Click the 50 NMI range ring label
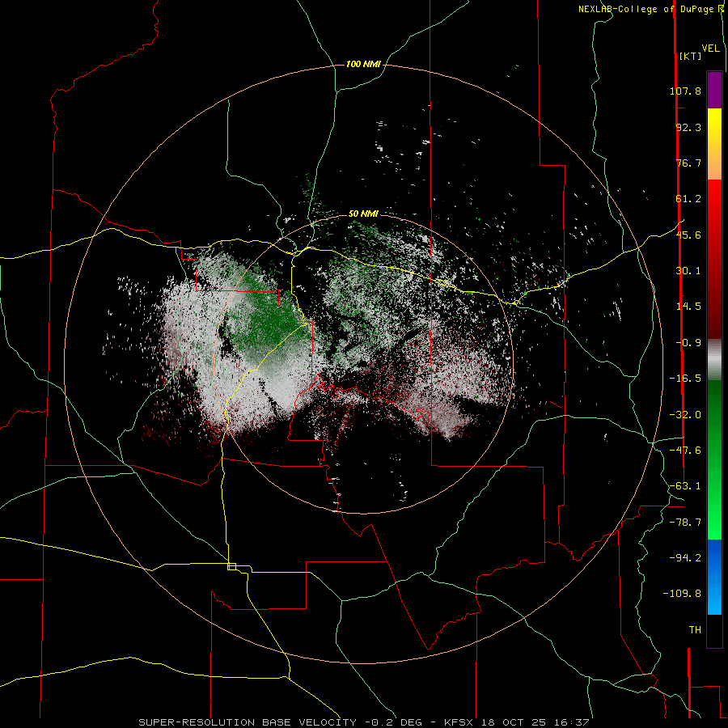The image size is (728, 728). click(x=363, y=214)
